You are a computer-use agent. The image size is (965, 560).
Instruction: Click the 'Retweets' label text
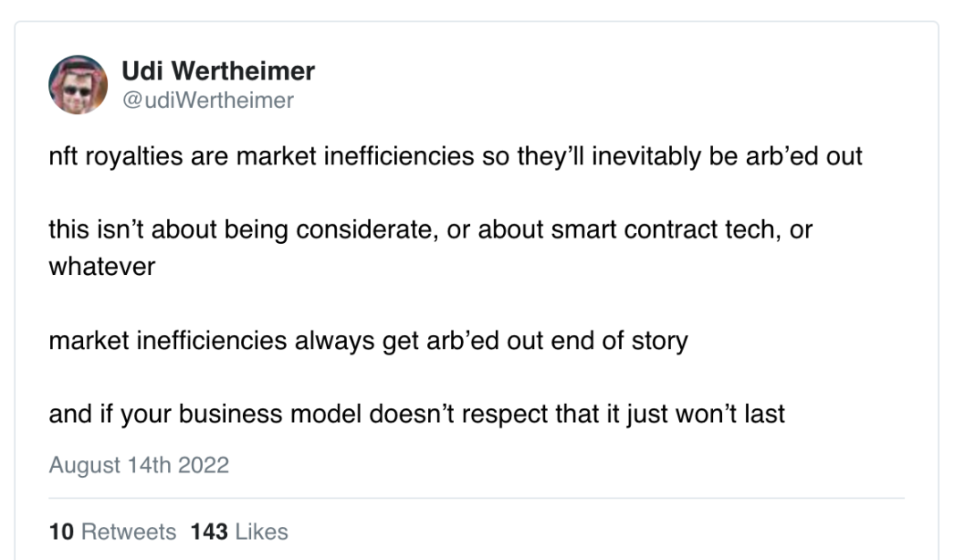[129, 531]
